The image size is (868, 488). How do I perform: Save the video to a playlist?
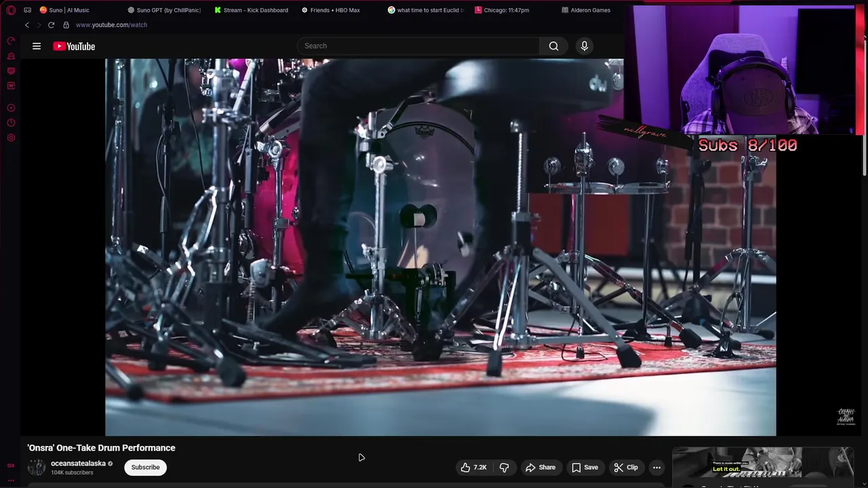tap(585, 467)
